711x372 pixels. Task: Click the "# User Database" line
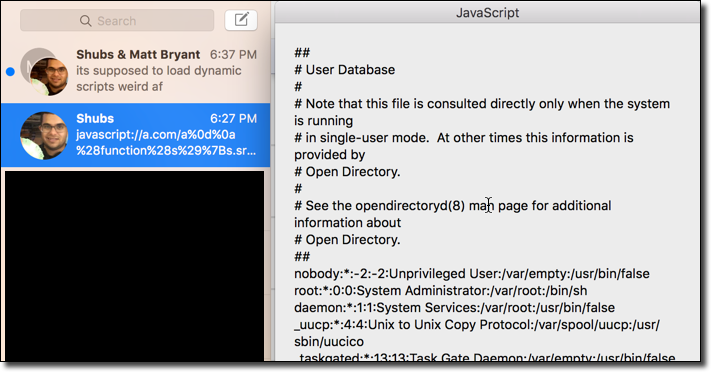tap(345, 70)
